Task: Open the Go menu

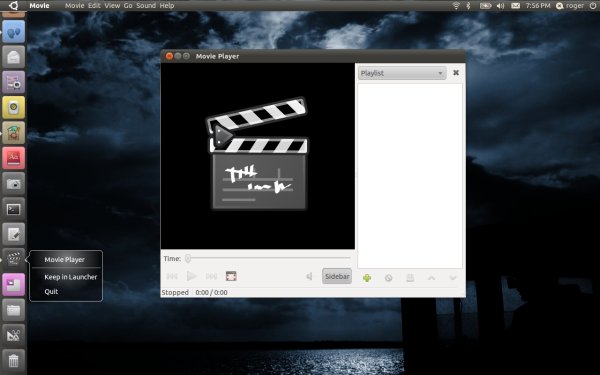Action: tap(128, 6)
